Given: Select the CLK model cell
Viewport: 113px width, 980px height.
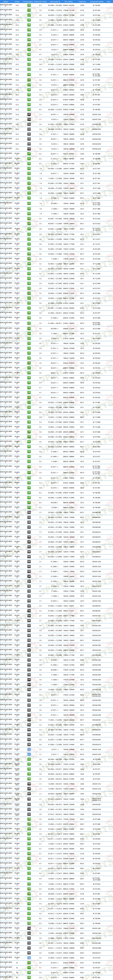Looking at the screenshot, I should [17, 5].
